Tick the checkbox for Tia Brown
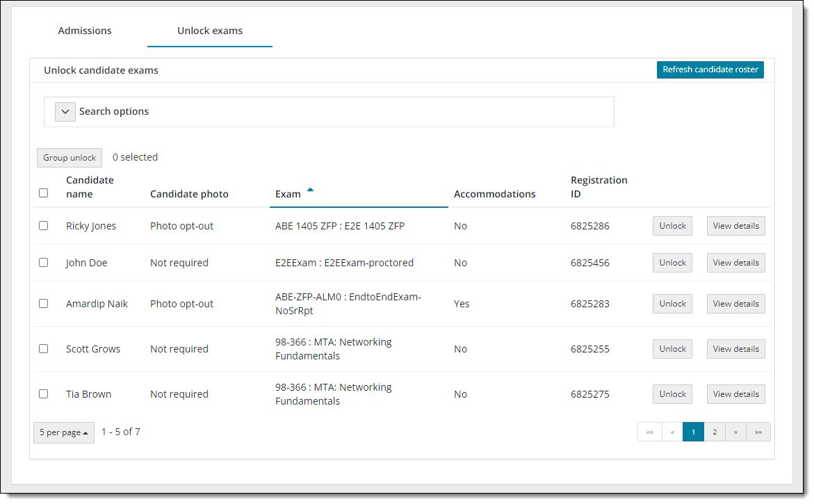This screenshot has height=504, width=814. pos(44,394)
